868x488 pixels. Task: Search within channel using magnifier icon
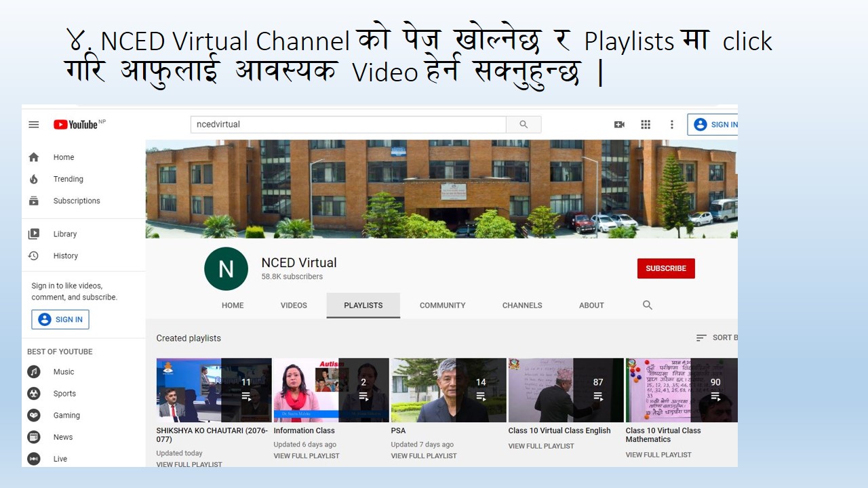coord(648,306)
